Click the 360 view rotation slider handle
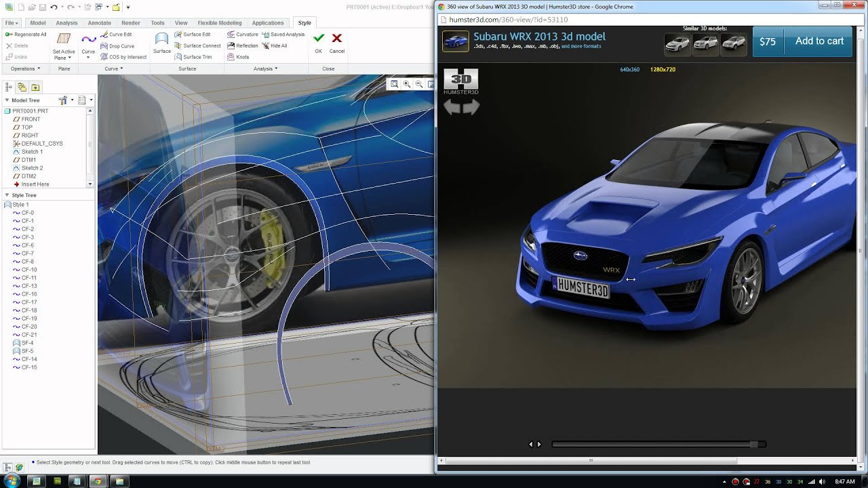This screenshot has height=488, width=868. pyautogui.click(x=753, y=445)
